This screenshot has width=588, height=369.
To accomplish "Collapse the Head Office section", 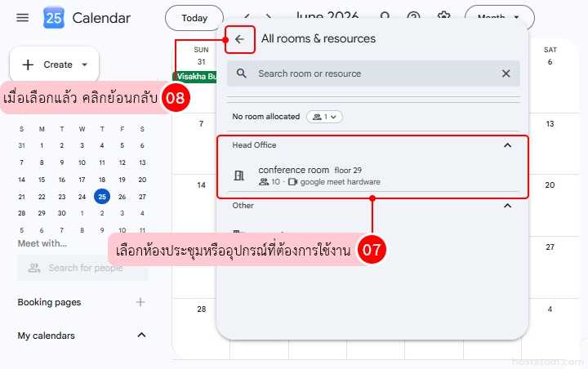I will pos(507,145).
